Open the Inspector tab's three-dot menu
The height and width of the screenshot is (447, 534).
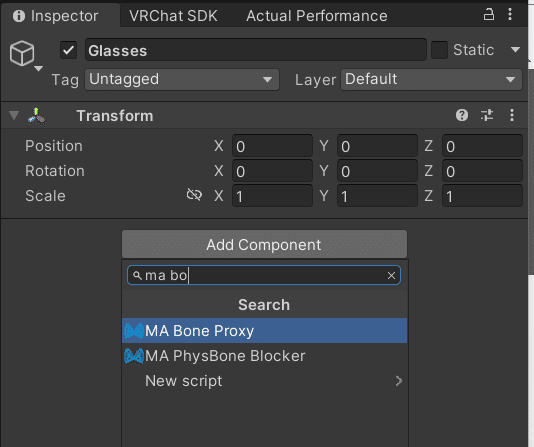tap(510, 15)
